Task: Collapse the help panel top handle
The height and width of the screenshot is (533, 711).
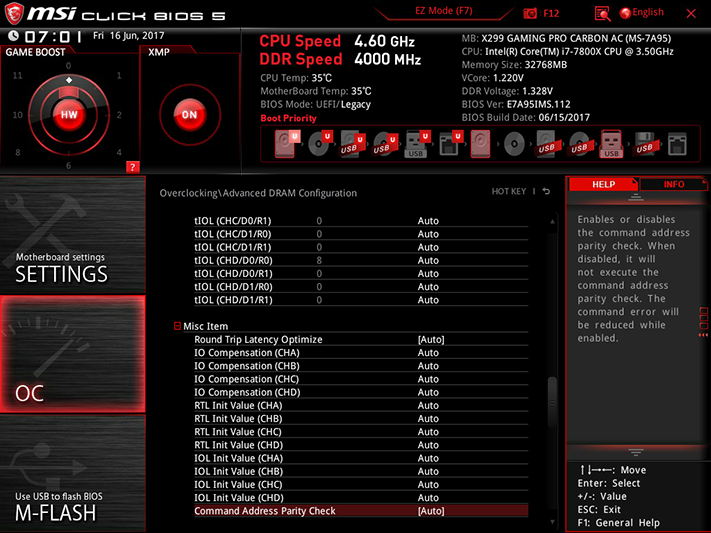Action: click(636, 197)
